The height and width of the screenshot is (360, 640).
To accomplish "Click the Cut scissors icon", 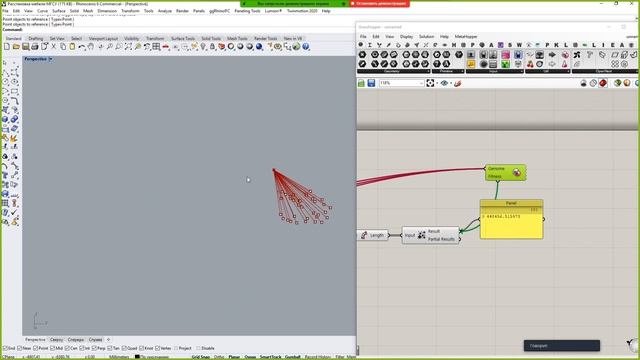I will pos(54,47).
